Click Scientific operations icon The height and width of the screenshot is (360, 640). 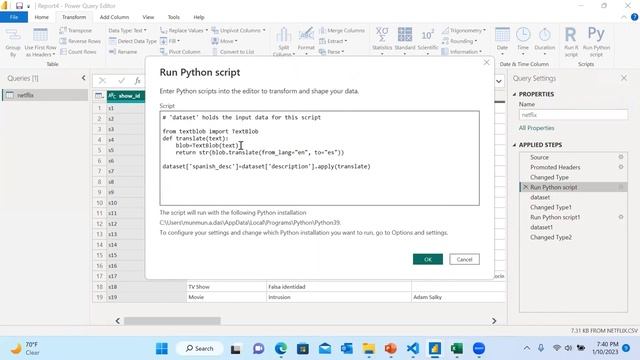[x=427, y=41]
